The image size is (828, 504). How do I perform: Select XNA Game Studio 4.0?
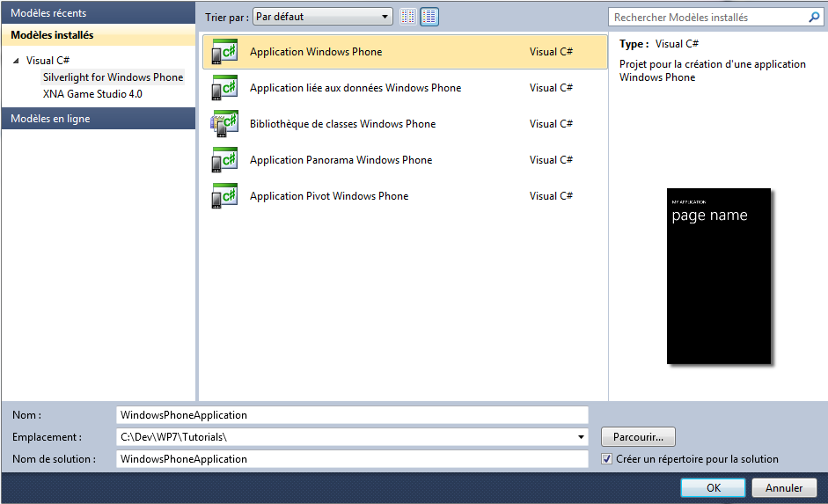click(x=92, y=94)
